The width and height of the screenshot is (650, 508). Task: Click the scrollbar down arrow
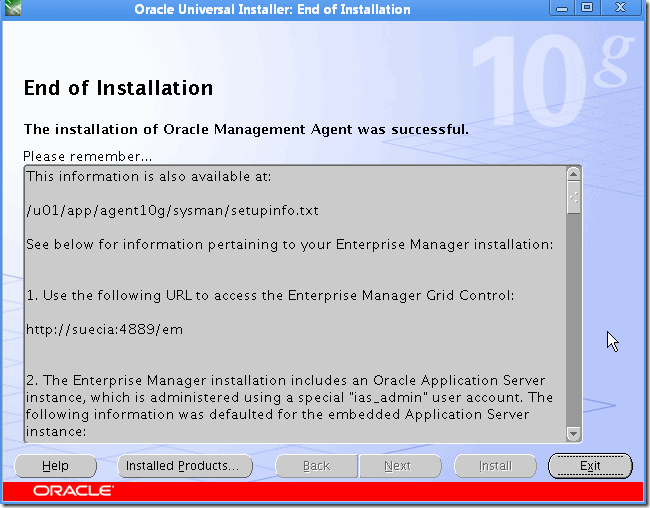[573, 434]
